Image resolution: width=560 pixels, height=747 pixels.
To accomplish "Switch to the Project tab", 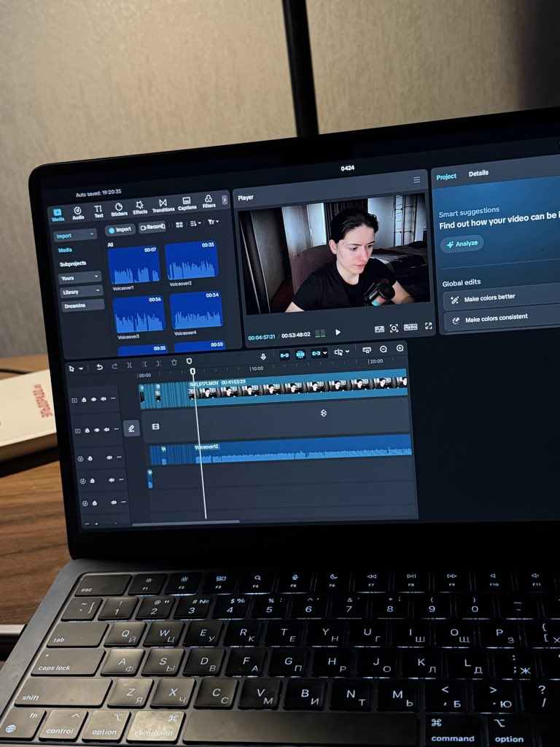I will [446, 177].
